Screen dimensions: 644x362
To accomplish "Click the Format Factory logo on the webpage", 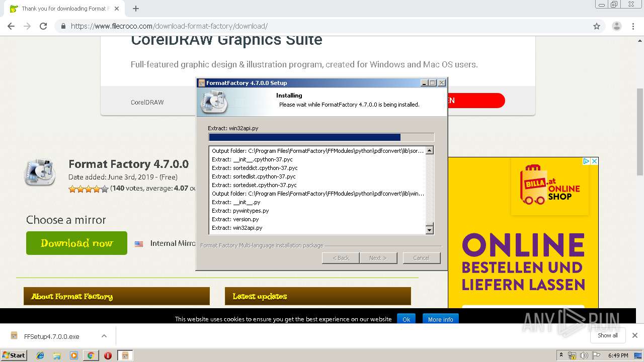I will click(40, 172).
